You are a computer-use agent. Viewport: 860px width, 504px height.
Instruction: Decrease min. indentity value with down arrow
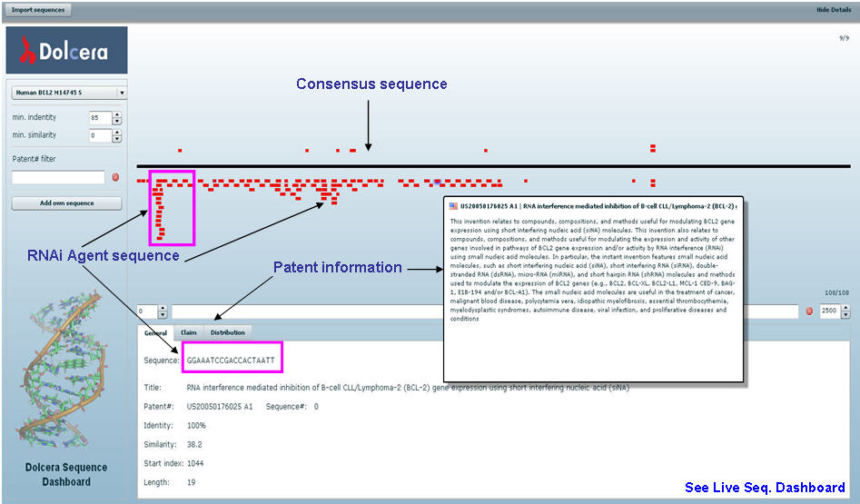point(116,122)
